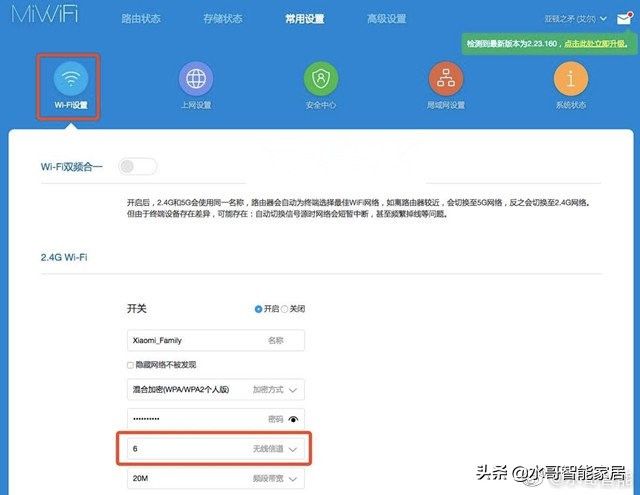Check 隐藏网络不被发现 checkbox
Image resolution: width=640 pixels, height=495 pixels.
[x=131, y=365]
